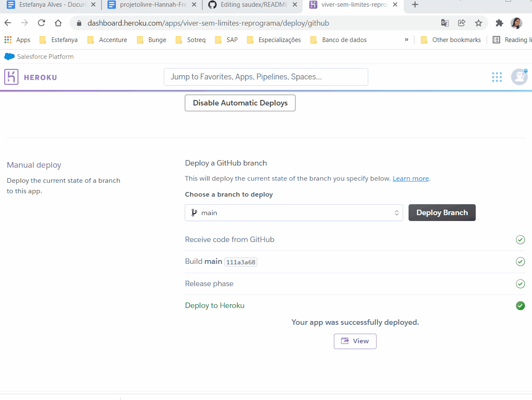The width and height of the screenshot is (532, 400).
Task: Click the filled green check next to Deploy to Heroku
Action: [x=520, y=306]
